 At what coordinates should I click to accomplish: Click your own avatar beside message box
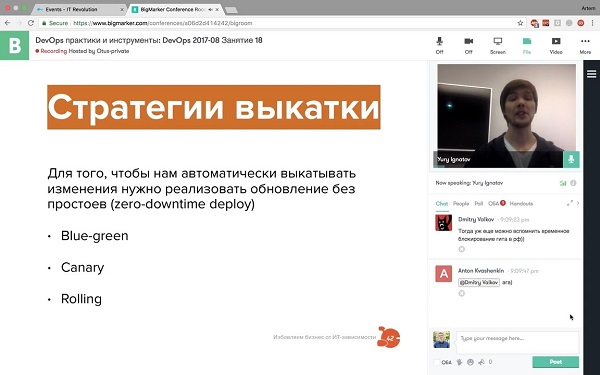click(442, 340)
